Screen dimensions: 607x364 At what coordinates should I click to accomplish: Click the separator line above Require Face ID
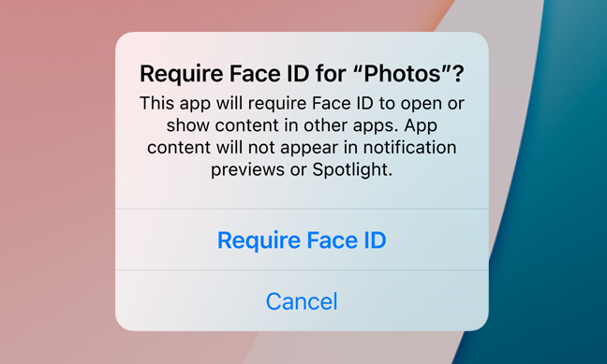pyautogui.click(x=302, y=210)
